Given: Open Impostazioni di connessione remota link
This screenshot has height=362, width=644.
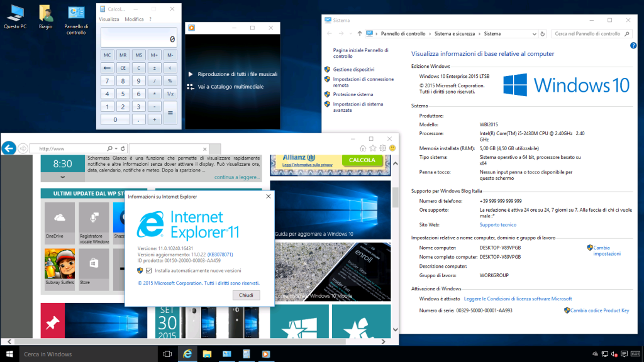Looking at the screenshot, I should pyautogui.click(x=363, y=82).
